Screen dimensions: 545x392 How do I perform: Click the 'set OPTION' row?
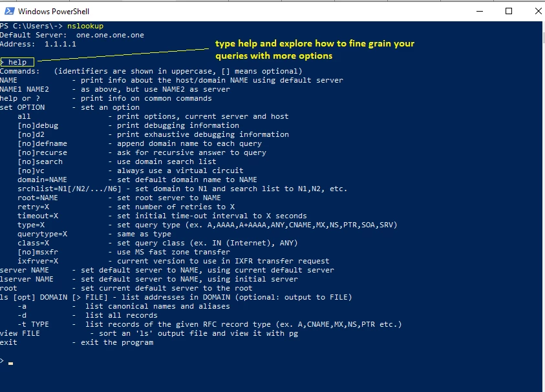pos(70,107)
